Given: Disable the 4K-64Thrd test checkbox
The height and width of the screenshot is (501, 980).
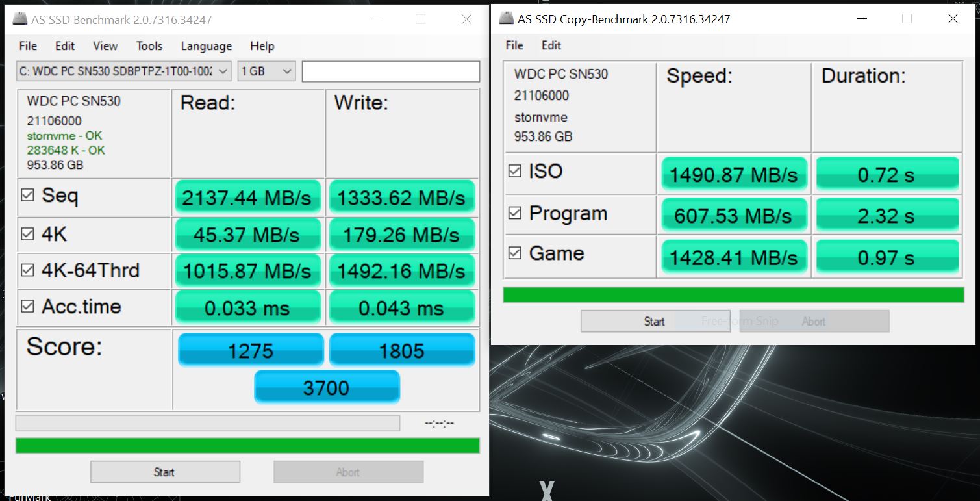Looking at the screenshot, I should click(x=27, y=270).
